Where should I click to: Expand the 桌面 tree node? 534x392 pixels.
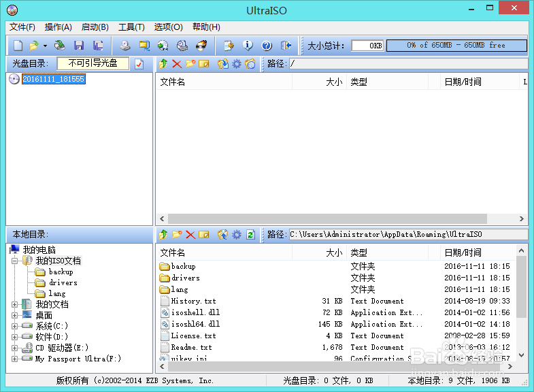[x=15, y=315]
